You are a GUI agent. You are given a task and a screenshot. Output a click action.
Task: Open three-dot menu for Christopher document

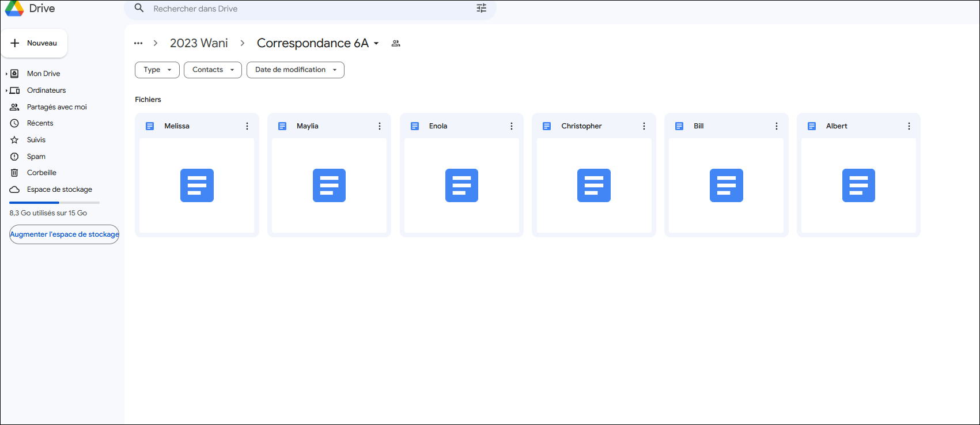(644, 126)
